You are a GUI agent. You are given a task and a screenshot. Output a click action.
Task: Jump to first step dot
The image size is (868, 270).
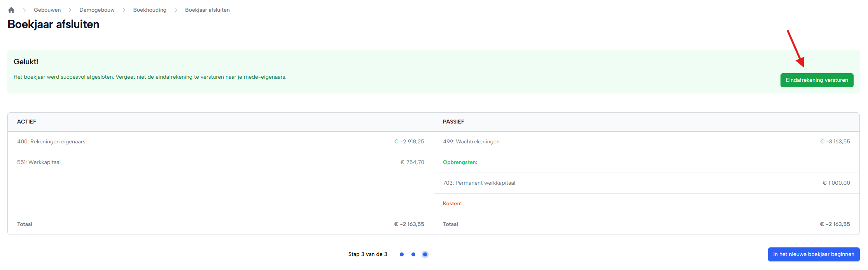pos(402,254)
